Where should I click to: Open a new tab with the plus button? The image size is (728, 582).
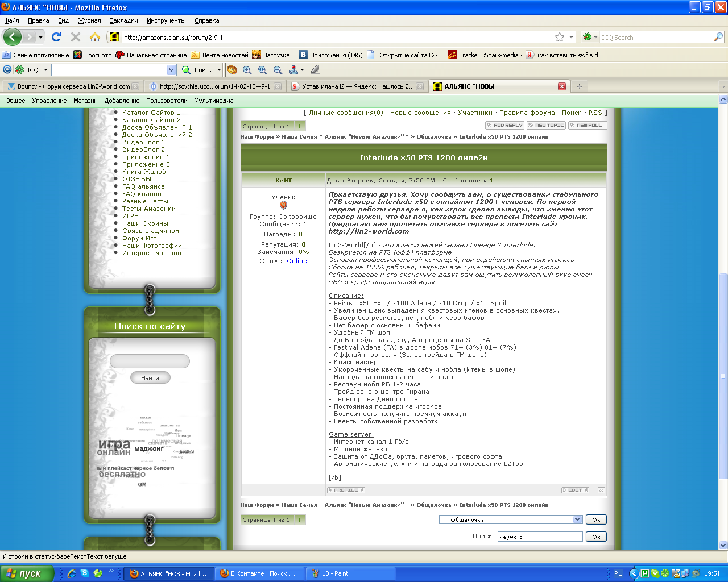coord(580,86)
